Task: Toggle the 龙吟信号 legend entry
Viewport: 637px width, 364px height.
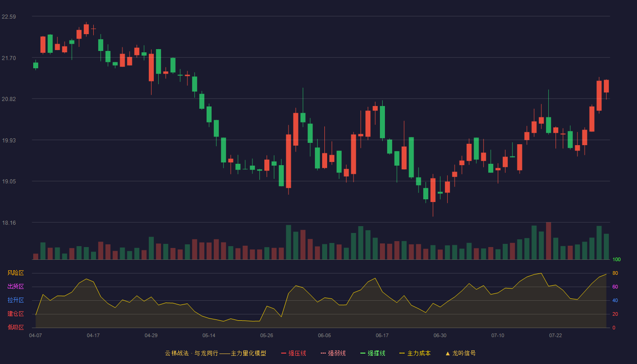Action: 460,353
